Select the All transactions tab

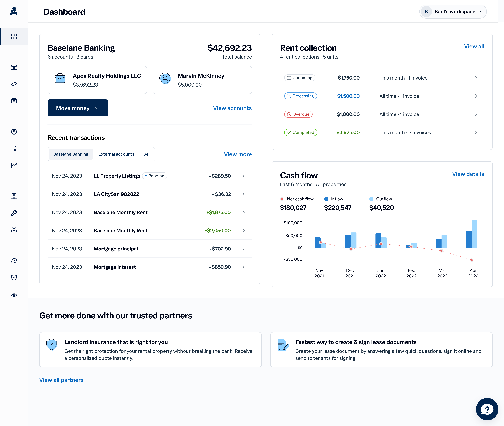click(x=147, y=154)
